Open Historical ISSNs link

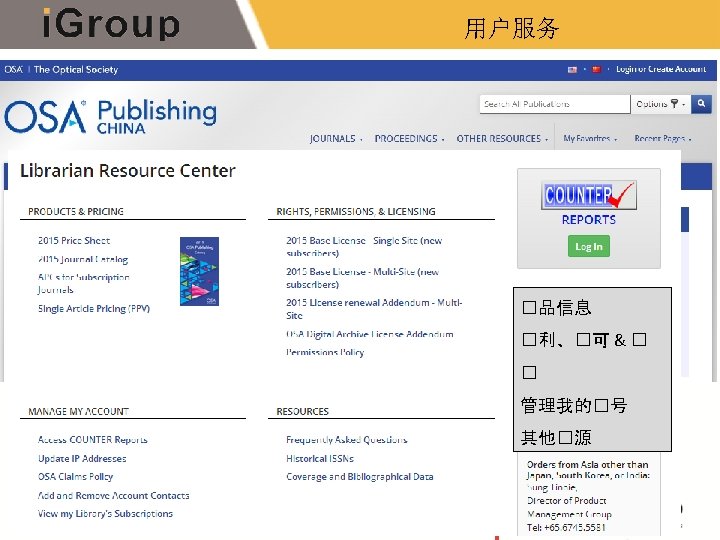click(320, 459)
